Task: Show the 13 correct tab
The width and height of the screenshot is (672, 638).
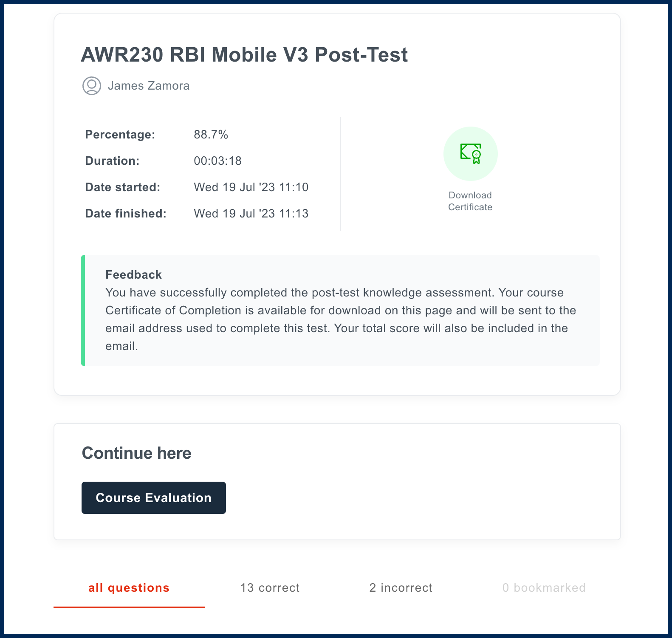Action: point(270,588)
